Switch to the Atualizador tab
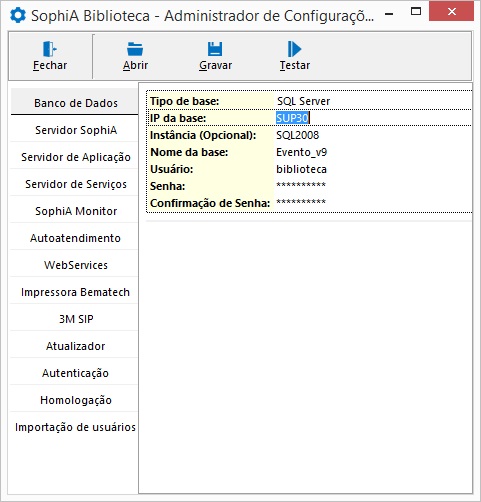 pyautogui.click(x=75, y=346)
